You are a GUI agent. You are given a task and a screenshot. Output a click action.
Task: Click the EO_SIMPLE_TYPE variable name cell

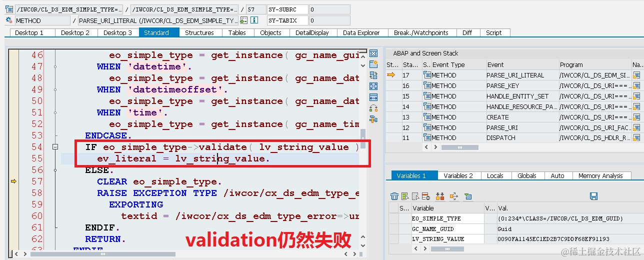[x=447, y=218]
